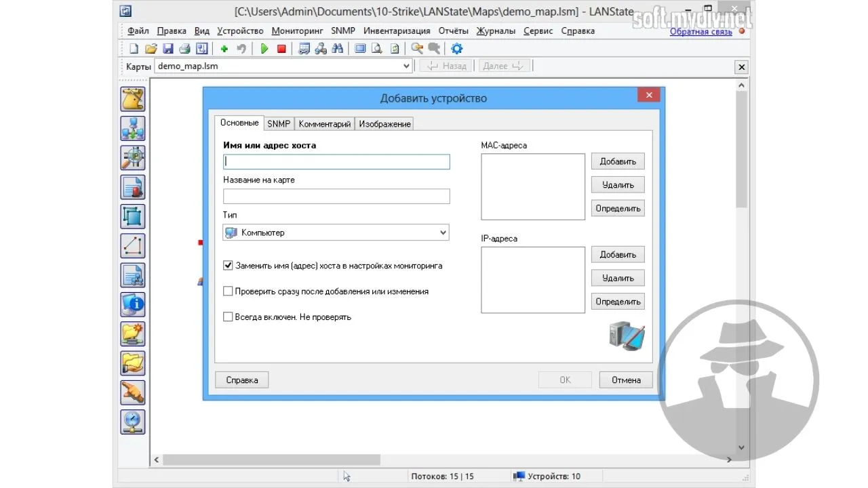Click the binoculars search icon
This screenshot has height=488, width=868.
pos(338,49)
